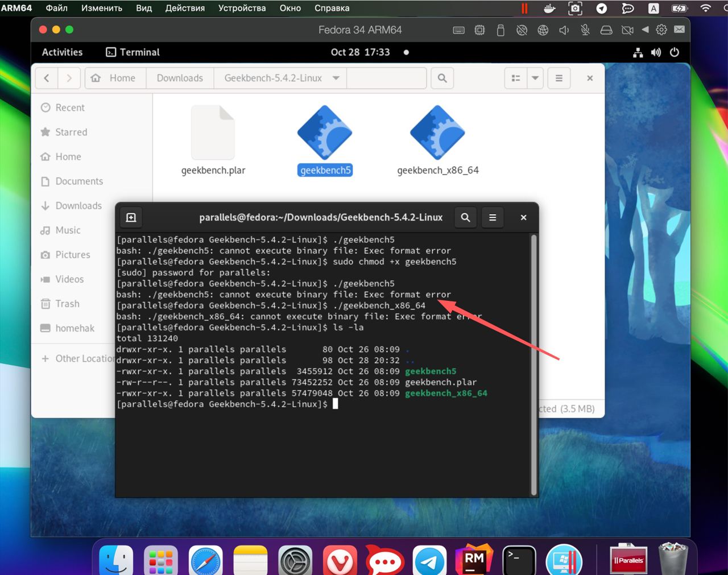The height and width of the screenshot is (575, 728).
Task: Click the red Parallels icon in menu bar
Action: 524,8
